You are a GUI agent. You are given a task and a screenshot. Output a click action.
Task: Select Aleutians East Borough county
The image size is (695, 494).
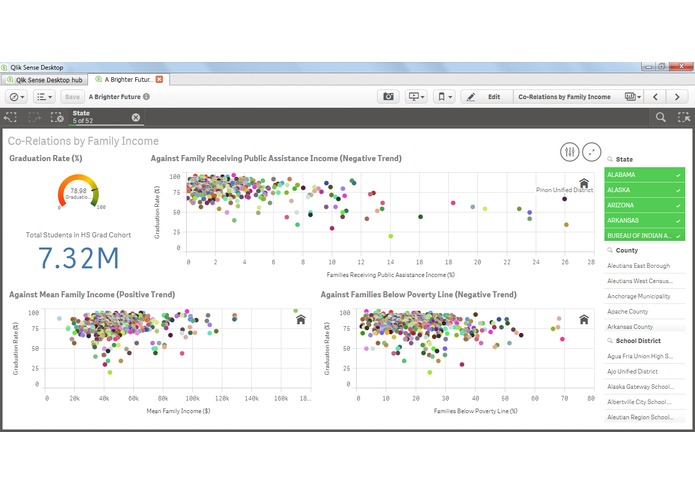(644, 266)
